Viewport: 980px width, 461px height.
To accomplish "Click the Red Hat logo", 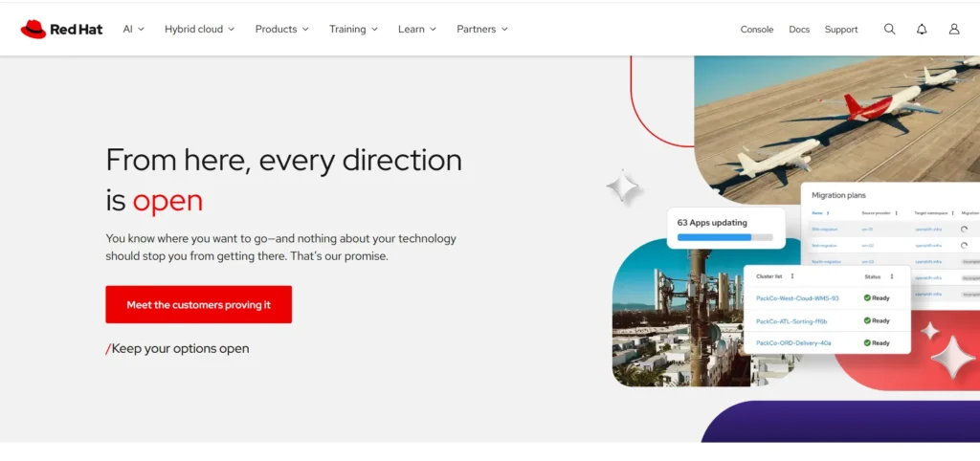I will click(x=61, y=30).
